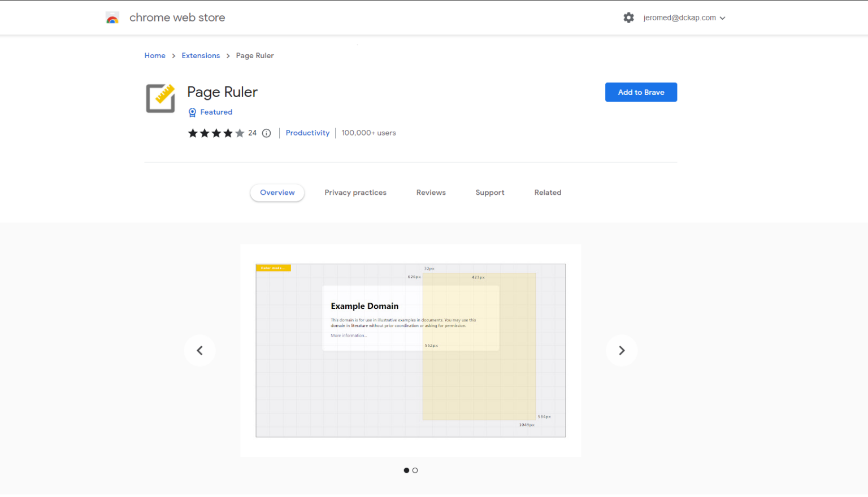Select the second carousel dot indicator
868x497 pixels.
click(415, 470)
